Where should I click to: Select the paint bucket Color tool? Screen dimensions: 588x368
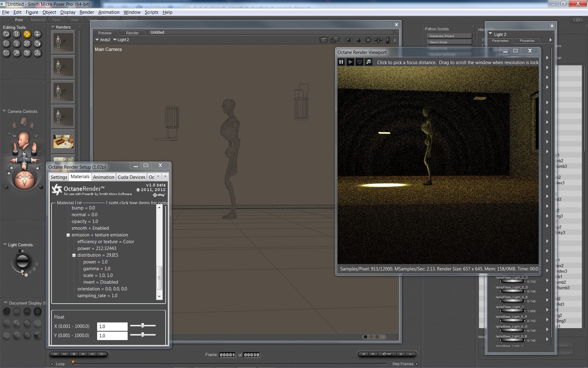[37, 44]
